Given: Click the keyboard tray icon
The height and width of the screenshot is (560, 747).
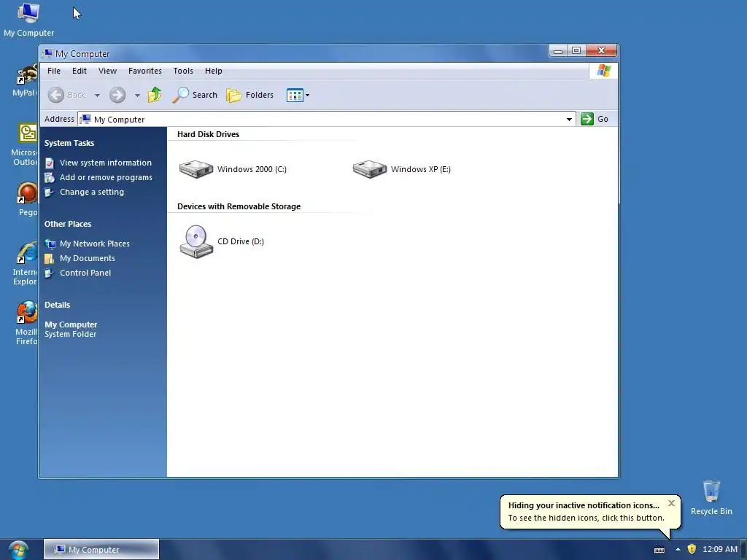Looking at the screenshot, I should (659, 550).
